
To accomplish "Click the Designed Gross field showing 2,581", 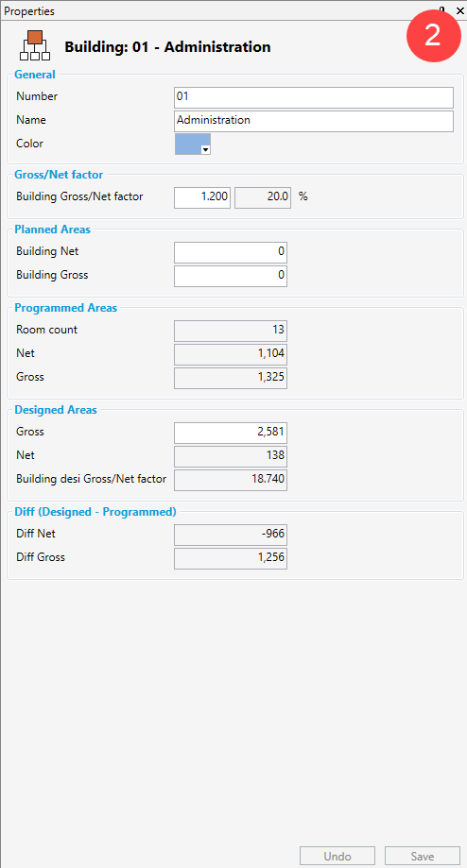I will point(231,433).
